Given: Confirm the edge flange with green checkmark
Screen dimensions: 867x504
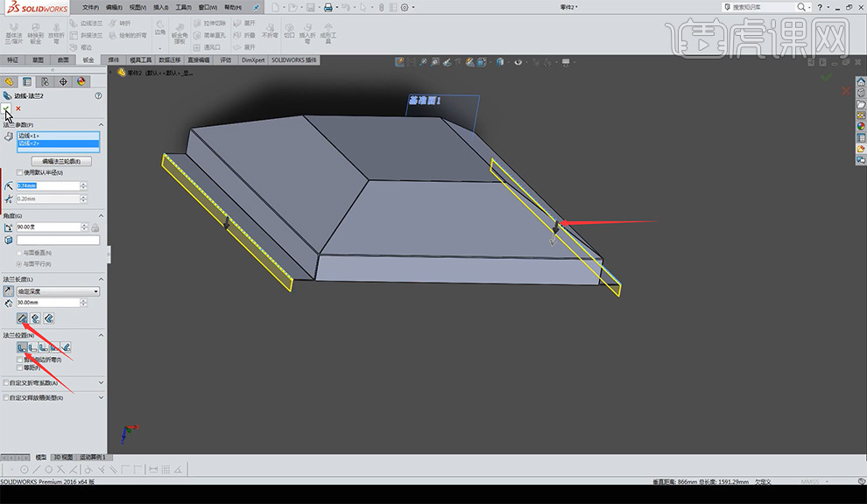Looking at the screenshot, I should [x=7, y=108].
